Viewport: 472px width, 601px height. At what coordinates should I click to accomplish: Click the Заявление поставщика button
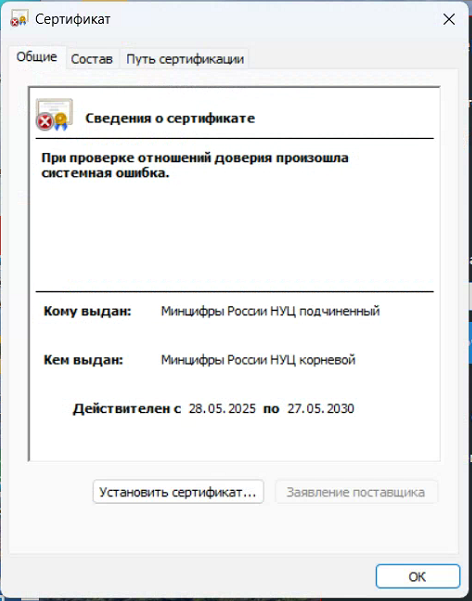(356, 492)
